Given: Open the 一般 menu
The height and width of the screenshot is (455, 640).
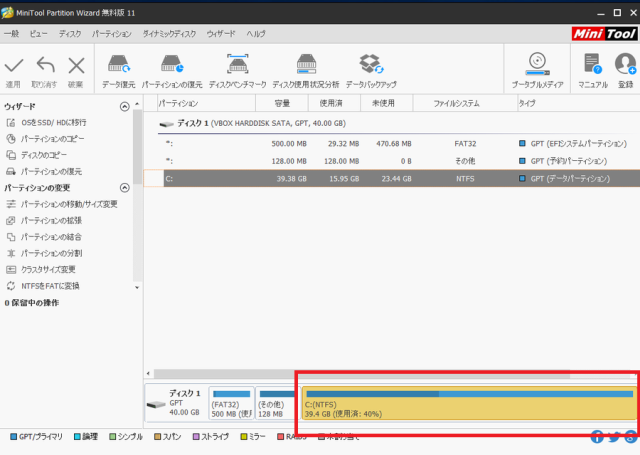Looking at the screenshot, I should (x=11, y=33).
